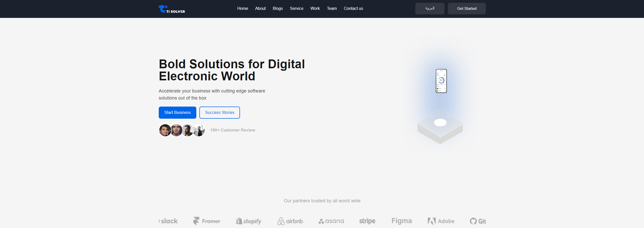Switch language to Arabic
644x228 pixels.
pyautogui.click(x=430, y=9)
